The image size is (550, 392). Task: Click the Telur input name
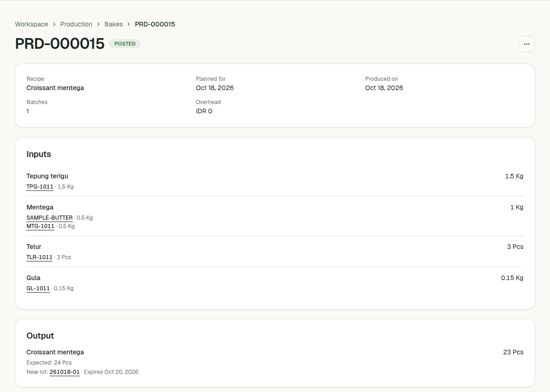coord(34,247)
